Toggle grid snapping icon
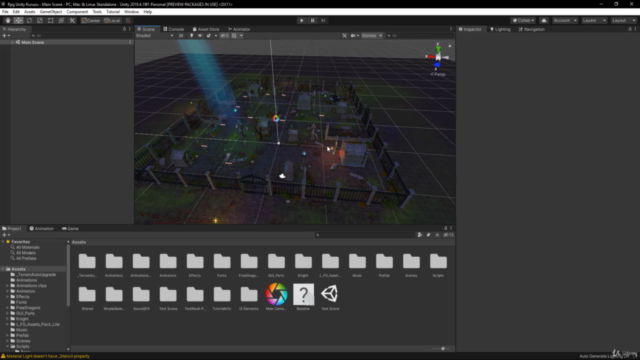 (x=128, y=20)
